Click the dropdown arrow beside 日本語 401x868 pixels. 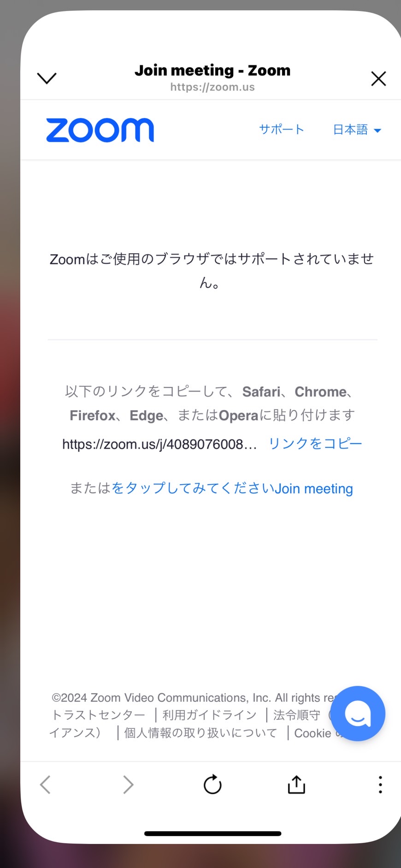(x=377, y=131)
